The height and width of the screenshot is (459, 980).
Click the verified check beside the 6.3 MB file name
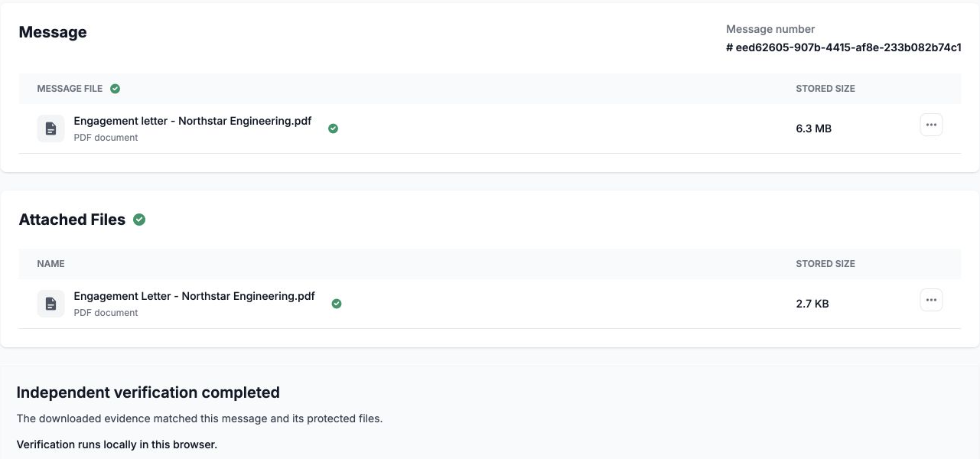pyautogui.click(x=333, y=129)
